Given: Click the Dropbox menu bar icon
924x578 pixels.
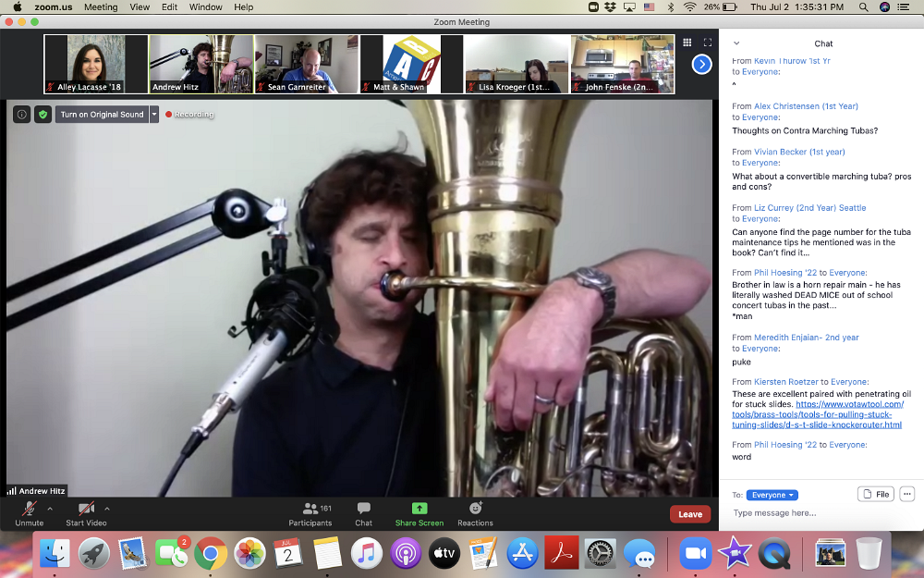Looking at the screenshot, I should click(x=610, y=7).
